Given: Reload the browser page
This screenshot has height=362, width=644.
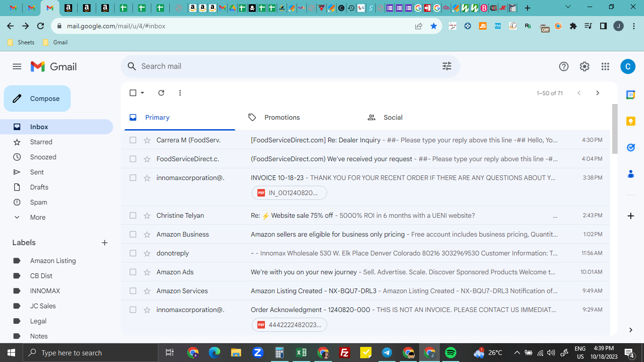Looking at the screenshot, I should 41,26.
